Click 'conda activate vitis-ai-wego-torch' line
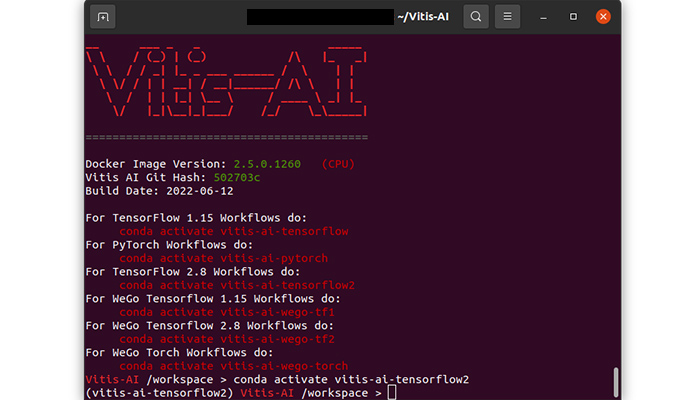This screenshot has height=400, width=700. 234,366
